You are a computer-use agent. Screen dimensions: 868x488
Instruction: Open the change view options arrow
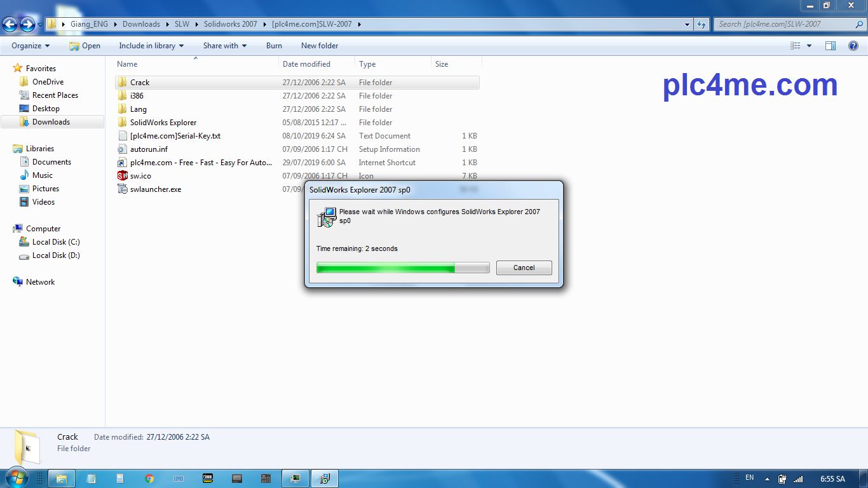809,46
